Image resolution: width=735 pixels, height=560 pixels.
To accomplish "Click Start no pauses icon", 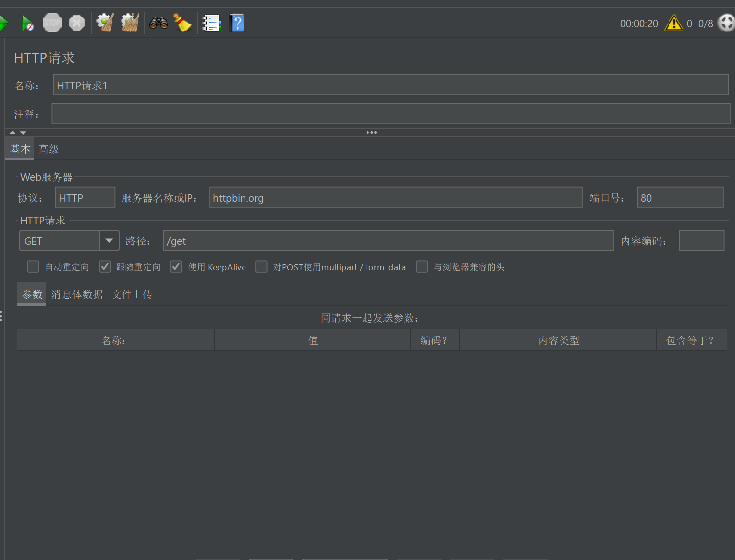I will coord(28,23).
